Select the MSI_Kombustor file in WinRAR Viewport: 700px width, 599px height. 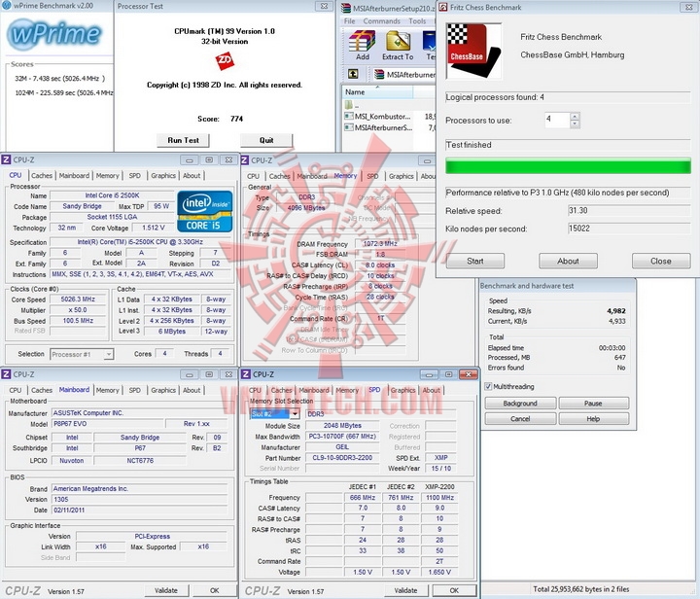(x=377, y=117)
